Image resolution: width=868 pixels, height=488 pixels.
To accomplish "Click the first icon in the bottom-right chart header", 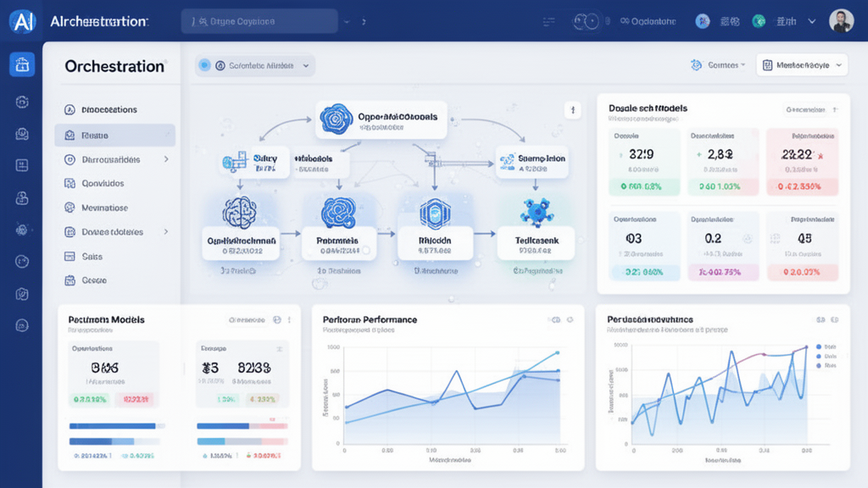I will coord(821,319).
